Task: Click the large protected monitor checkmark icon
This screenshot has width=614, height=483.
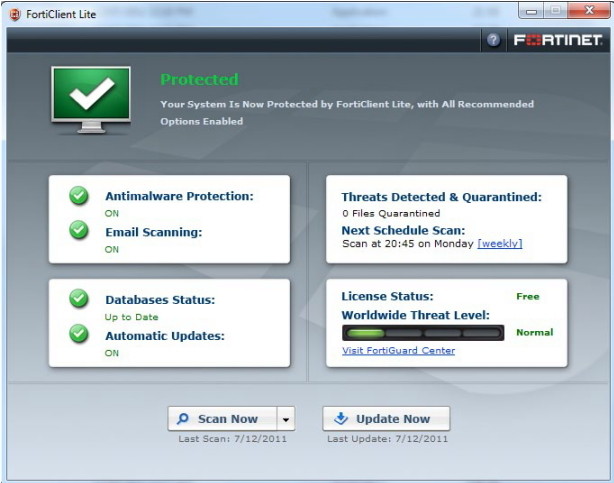Action: 91,101
